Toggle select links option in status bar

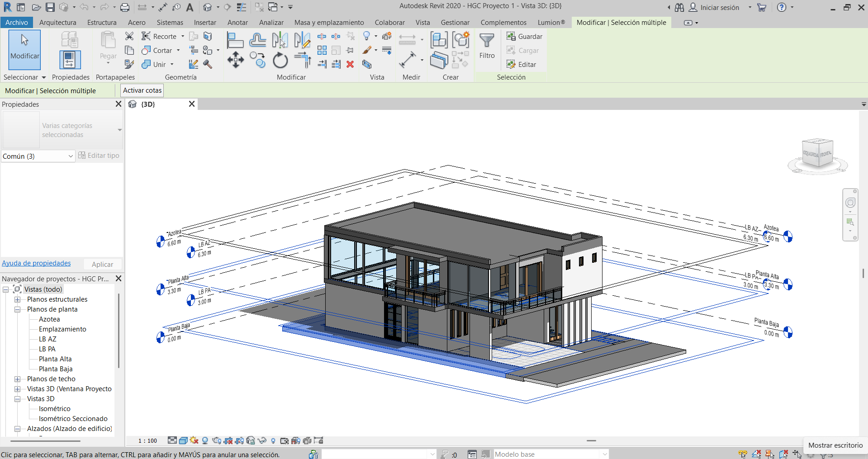(742, 454)
